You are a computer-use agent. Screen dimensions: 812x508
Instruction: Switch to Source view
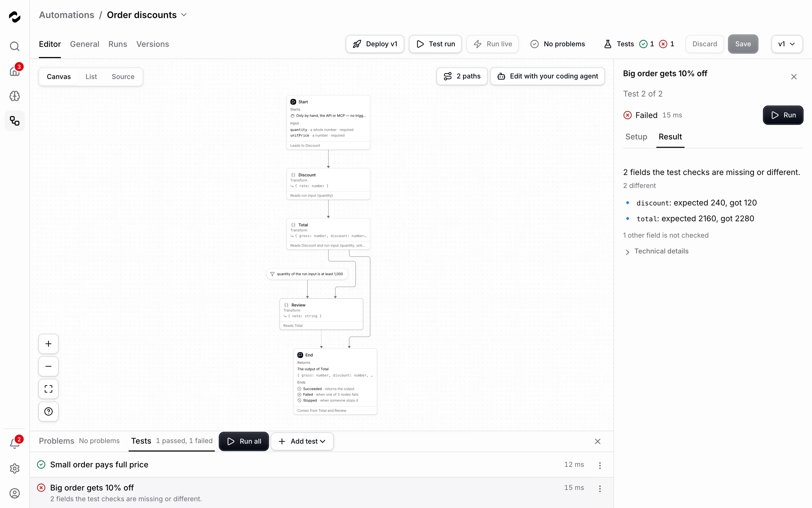[x=123, y=76]
